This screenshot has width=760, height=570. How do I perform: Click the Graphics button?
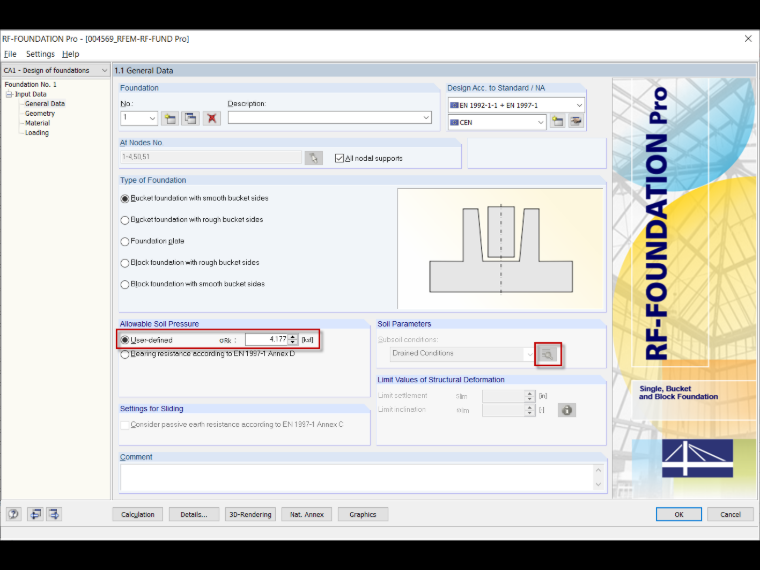(x=363, y=514)
